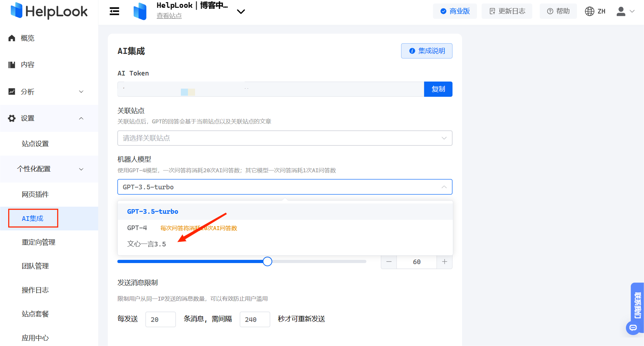644x346 pixels.
Task: Click the blue slider handle
Action: point(267,262)
